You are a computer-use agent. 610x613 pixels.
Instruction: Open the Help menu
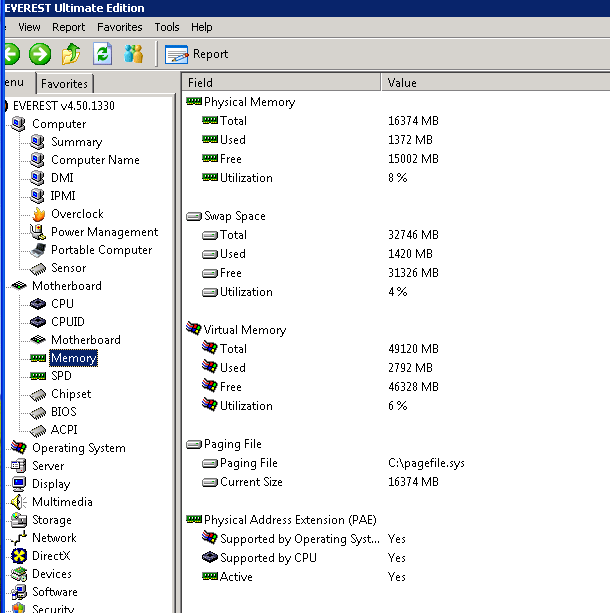[x=201, y=27]
